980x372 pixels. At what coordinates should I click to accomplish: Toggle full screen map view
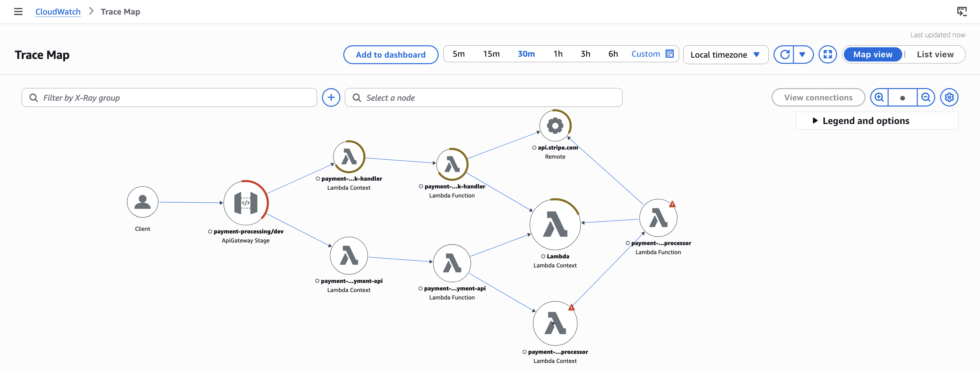[x=827, y=55]
